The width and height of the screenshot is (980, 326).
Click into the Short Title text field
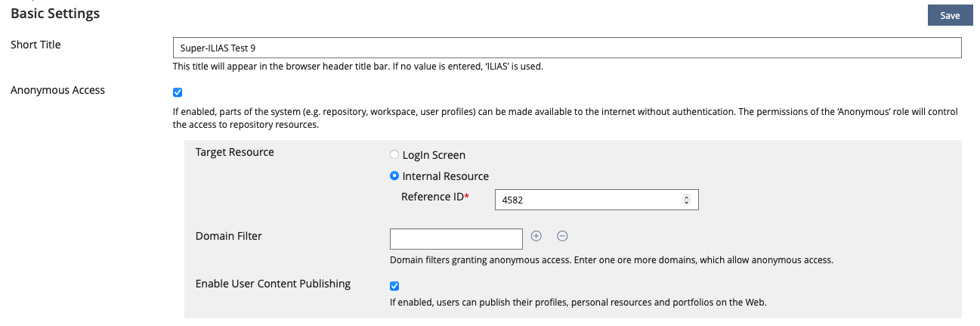click(567, 48)
